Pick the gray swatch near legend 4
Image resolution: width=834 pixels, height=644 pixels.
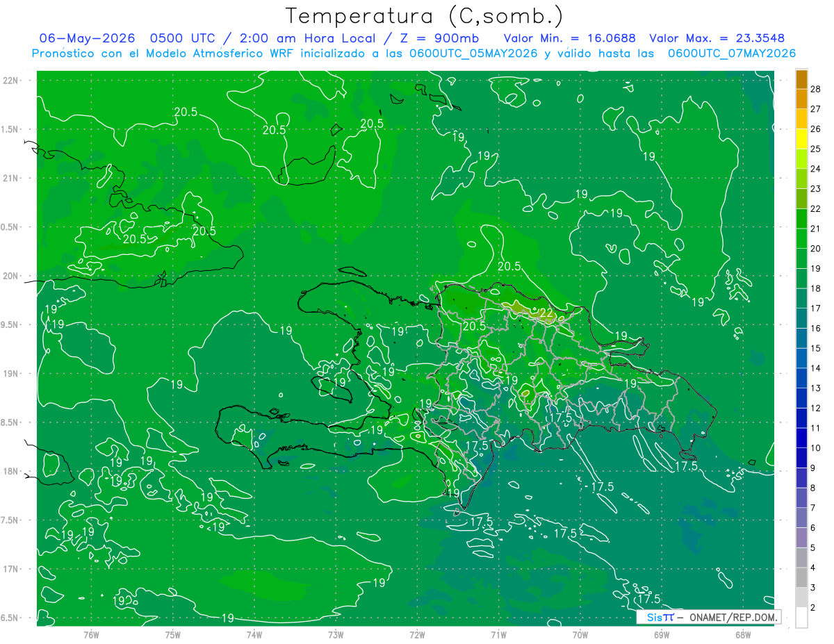coord(801,578)
